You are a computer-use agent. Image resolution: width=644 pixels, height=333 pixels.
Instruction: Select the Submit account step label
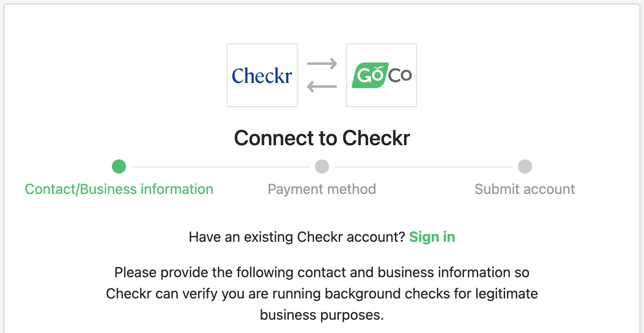(525, 189)
